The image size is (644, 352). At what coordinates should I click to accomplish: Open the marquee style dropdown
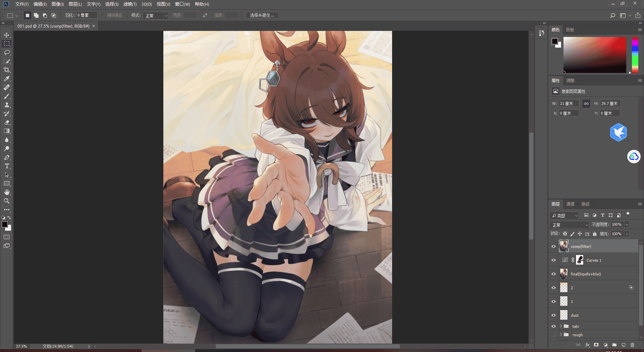[156, 15]
